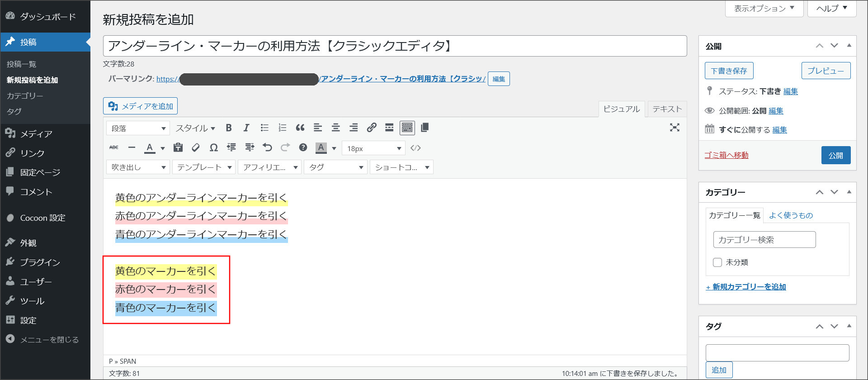Open the 吹き出し dropdown

[x=138, y=167]
